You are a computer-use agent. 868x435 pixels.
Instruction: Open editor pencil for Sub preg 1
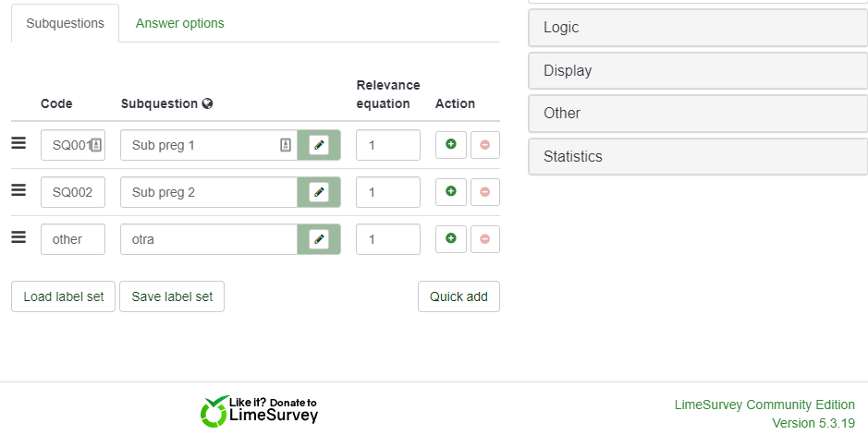point(319,145)
